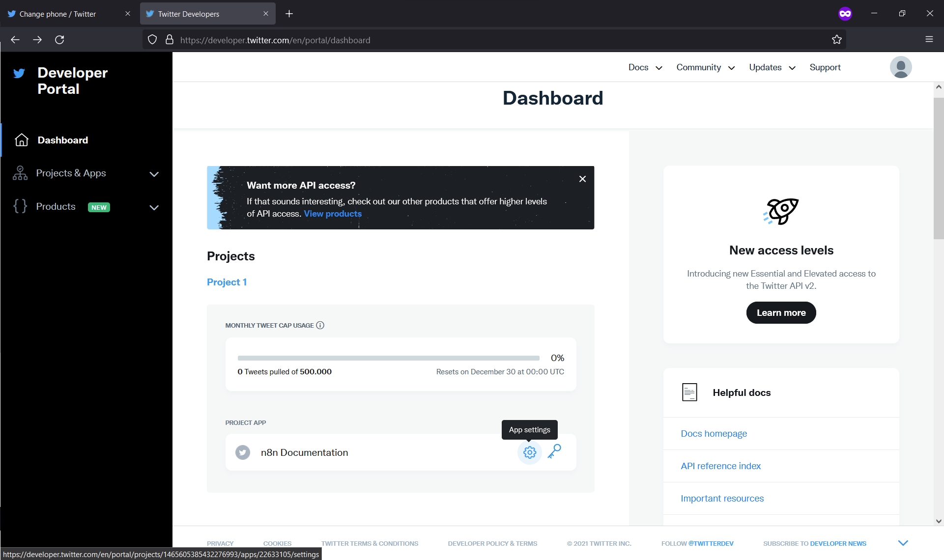The height and width of the screenshot is (560, 944).
Task: Expand Projects & Apps sidebar section
Action: pos(153,174)
